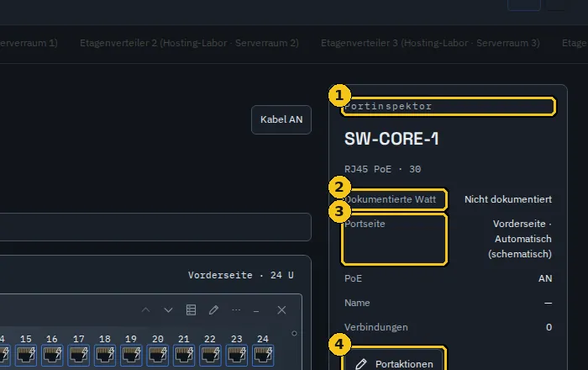Move device down with chevron-down icon
The height and width of the screenshot is (370, 588).
pos(168,310)
